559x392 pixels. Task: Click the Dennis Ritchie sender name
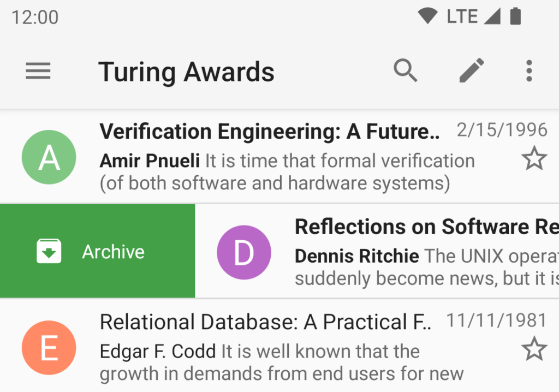(357, 256)
